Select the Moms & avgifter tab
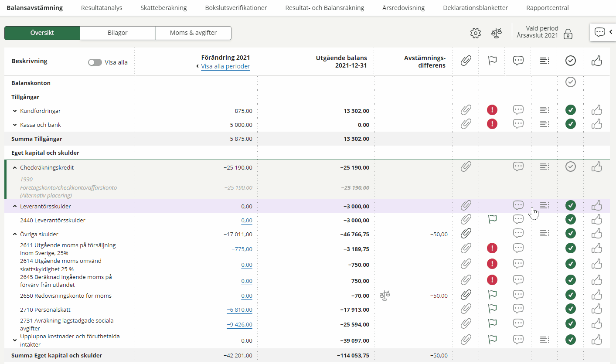Image resolution: width=616 pixels, height=364 pixels. (x=193, y=33)
